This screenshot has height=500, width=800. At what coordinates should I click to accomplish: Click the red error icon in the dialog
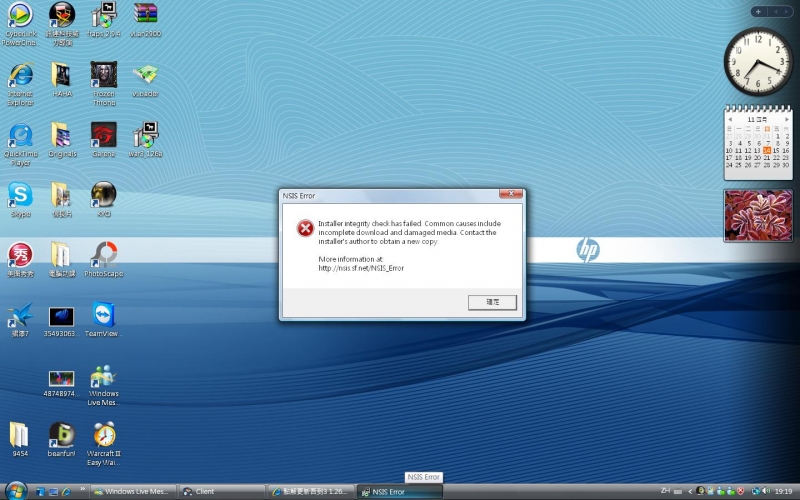305,228
